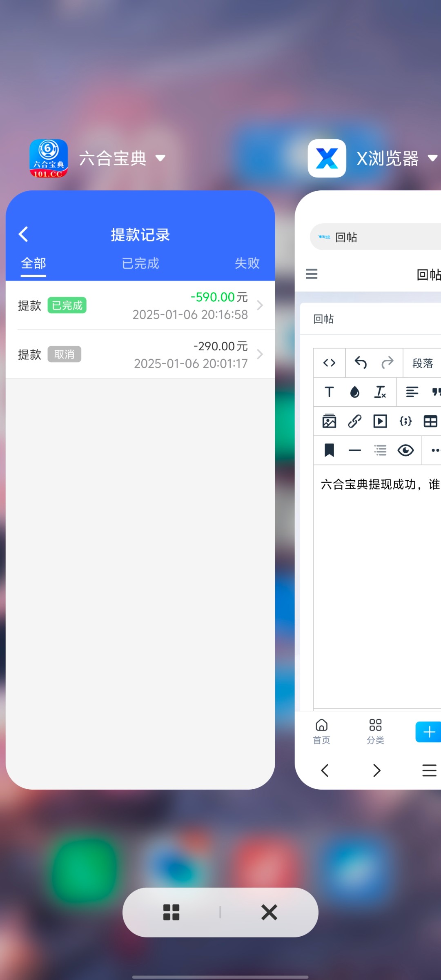Screen dimensions: 441x980
Task: Select the text color droplet icon
Action: tap(354, 392)
